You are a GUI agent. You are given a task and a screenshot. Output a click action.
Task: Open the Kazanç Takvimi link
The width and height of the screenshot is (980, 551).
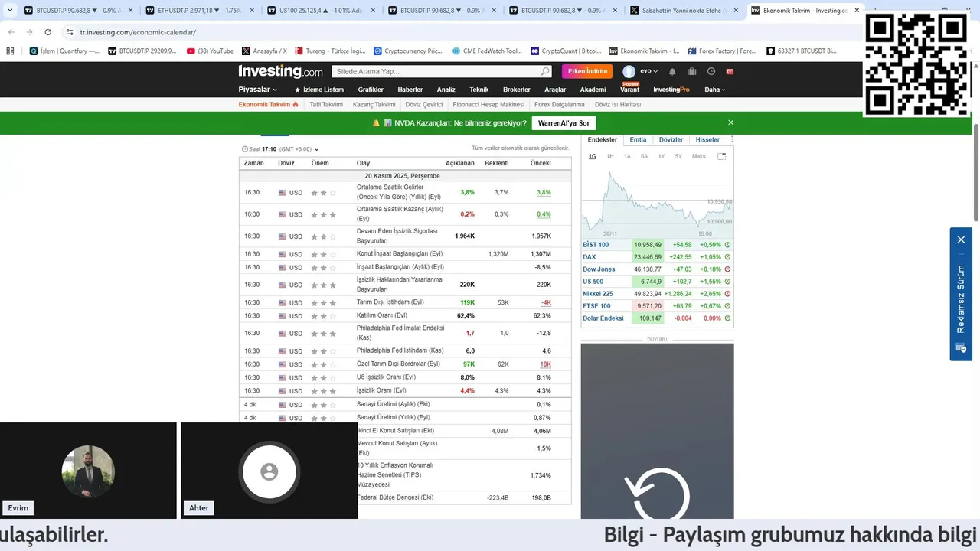374,105
